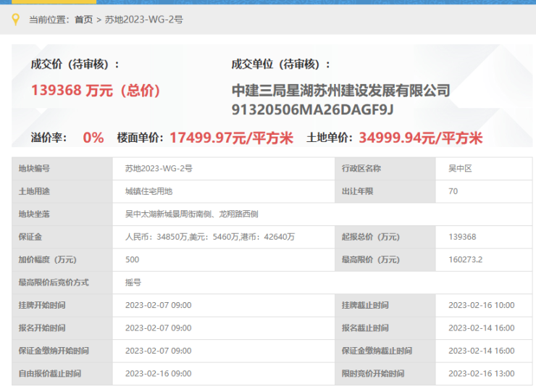Select the 0% premium rate value
This screenshot has height=392, width=536.
click(x=93, y=138)
